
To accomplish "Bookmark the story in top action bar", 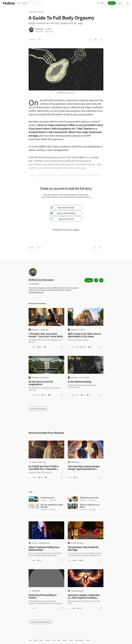I will [x=90, y=39].
